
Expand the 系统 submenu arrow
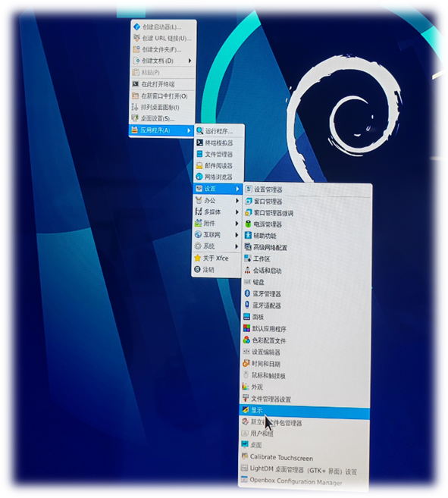click(x=237, y=246)
